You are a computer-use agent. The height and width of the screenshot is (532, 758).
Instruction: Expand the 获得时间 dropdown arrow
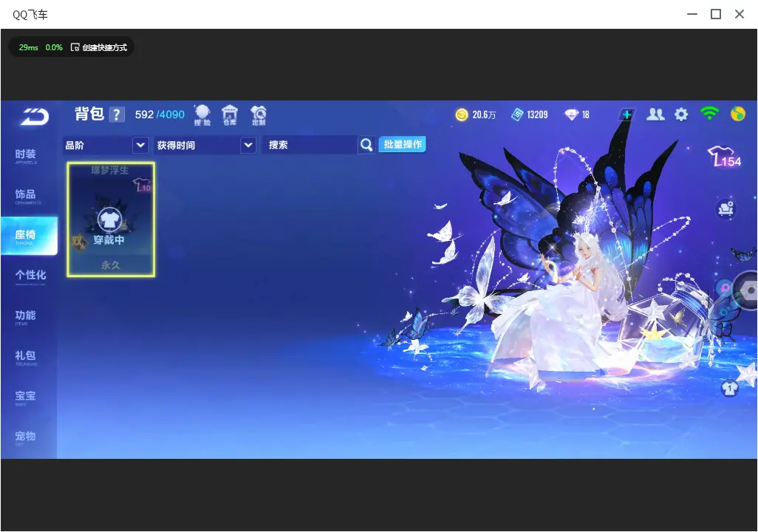click(248, 145)
